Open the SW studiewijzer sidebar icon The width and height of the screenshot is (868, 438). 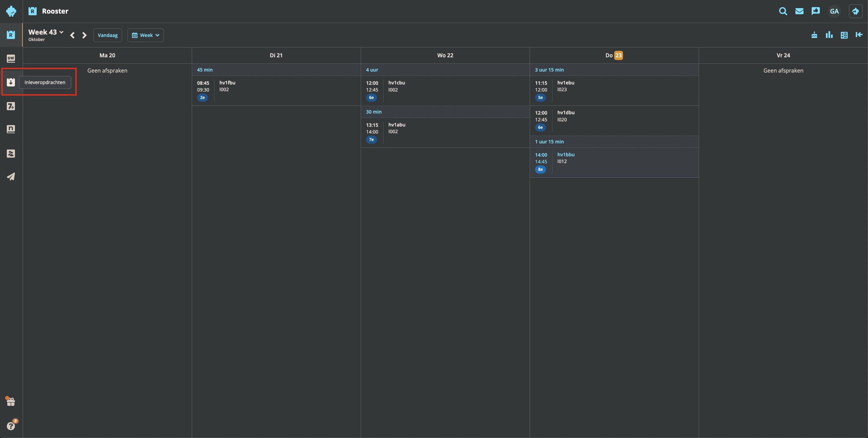pos(11,58)
